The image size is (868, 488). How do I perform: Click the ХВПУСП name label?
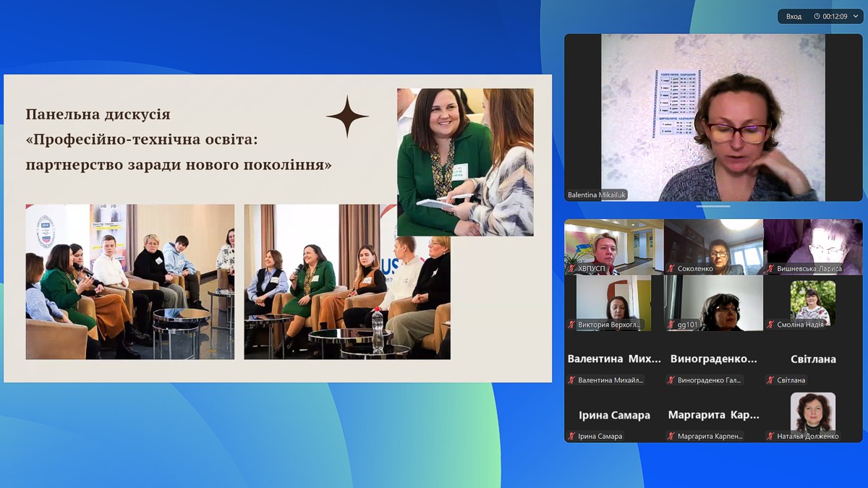[592, 269]
